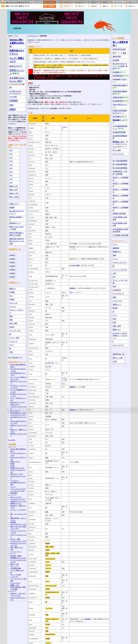Open the 追加基準 link in right sidebar
Screen dimensions: 138x644
point(116,60)
